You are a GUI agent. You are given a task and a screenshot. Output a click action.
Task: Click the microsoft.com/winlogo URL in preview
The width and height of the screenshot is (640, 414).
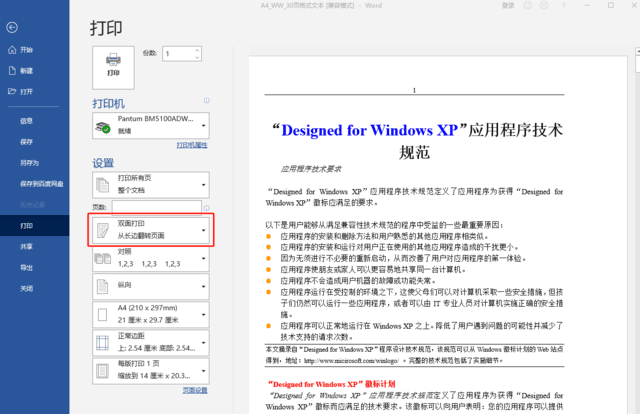tap(351, 361)
